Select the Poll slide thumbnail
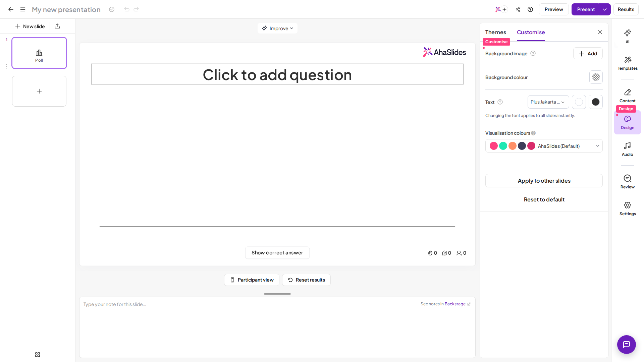Image resolution: width=644 pixels, height=362 pixels. (39, 53)
